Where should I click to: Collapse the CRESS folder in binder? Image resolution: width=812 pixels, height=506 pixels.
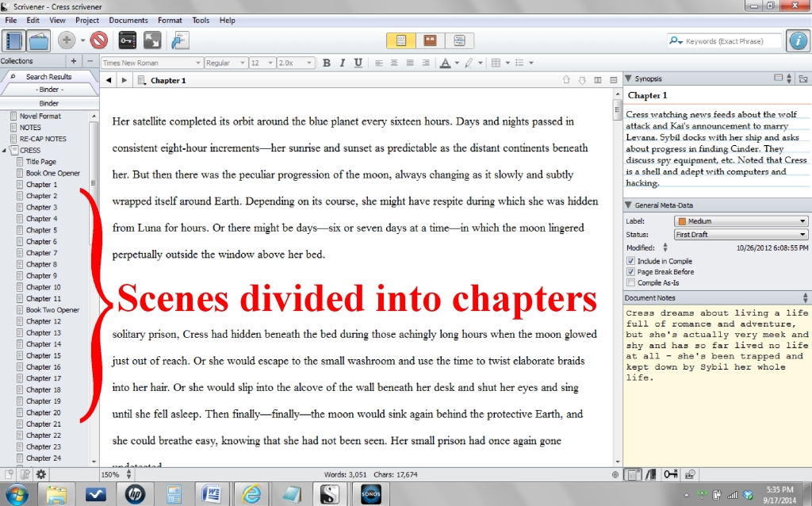coord(4,150)
